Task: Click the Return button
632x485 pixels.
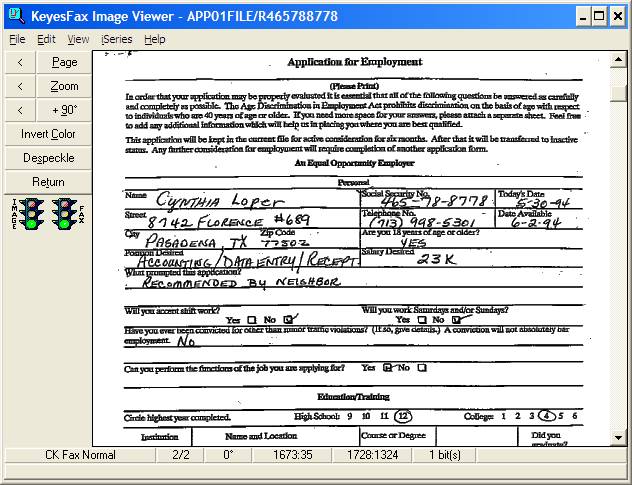Action: coord(48,182)
